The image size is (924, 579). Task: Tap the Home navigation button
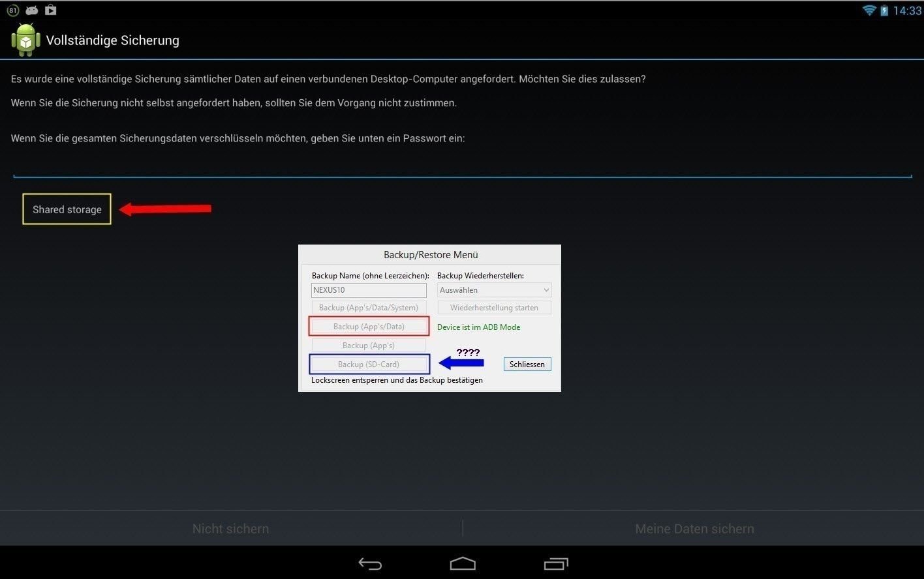(463, 563)
